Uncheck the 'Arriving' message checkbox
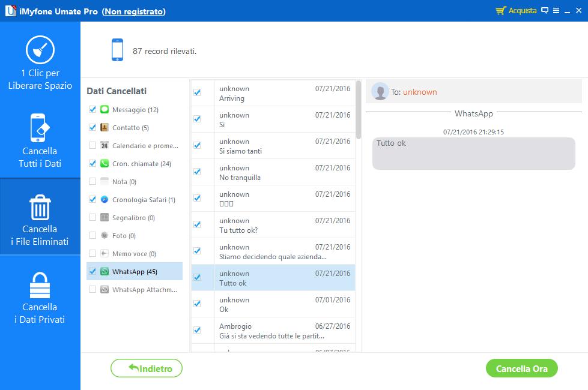This screenshot has height=390, width=588. click(197, 92)
